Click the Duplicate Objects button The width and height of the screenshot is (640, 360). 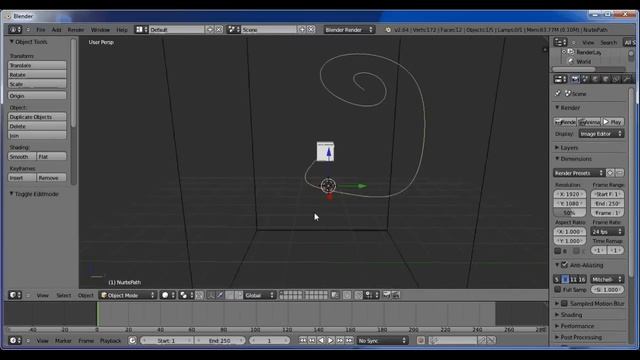[37, 117]
